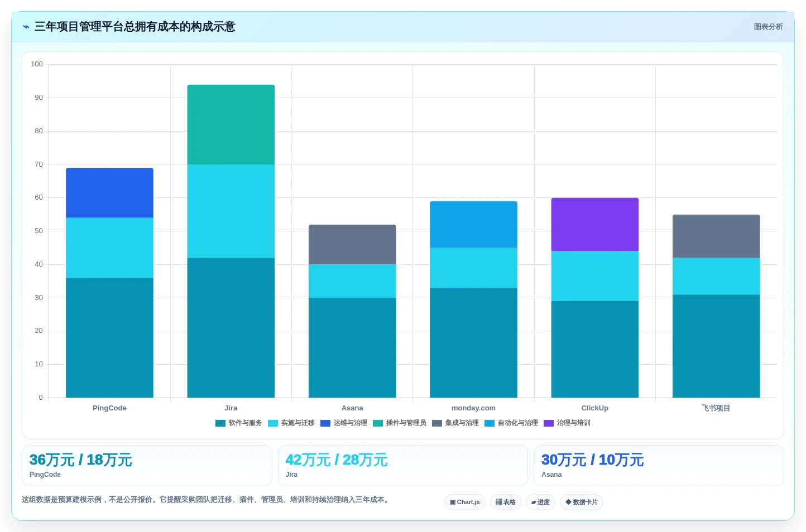Hide the 集成与治理 series via legend label

(462, 423)
